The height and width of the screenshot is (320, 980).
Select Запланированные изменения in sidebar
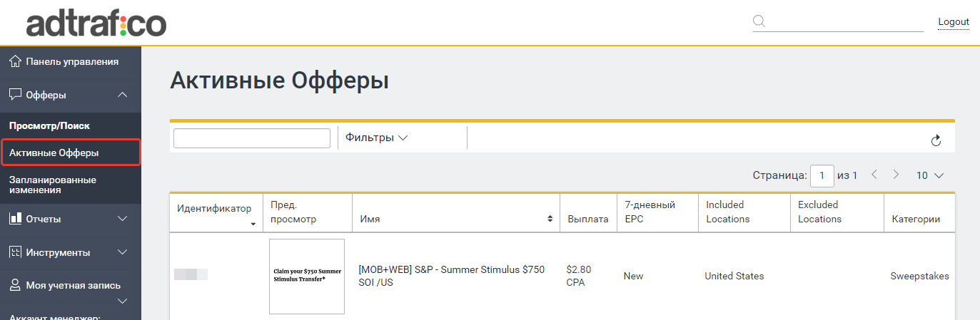(53, 185)
